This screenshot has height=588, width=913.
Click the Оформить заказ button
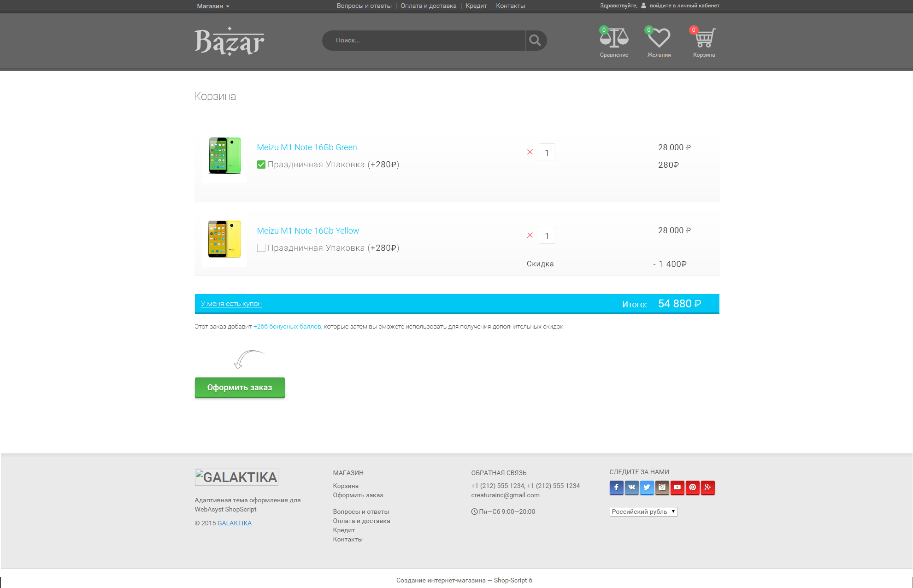pyautogui.click(x=240, y=388)
